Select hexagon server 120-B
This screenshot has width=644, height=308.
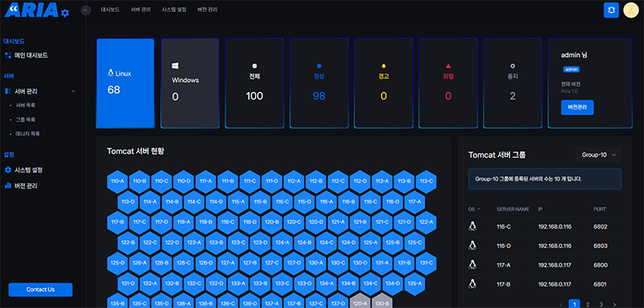(x=272, y=222)
